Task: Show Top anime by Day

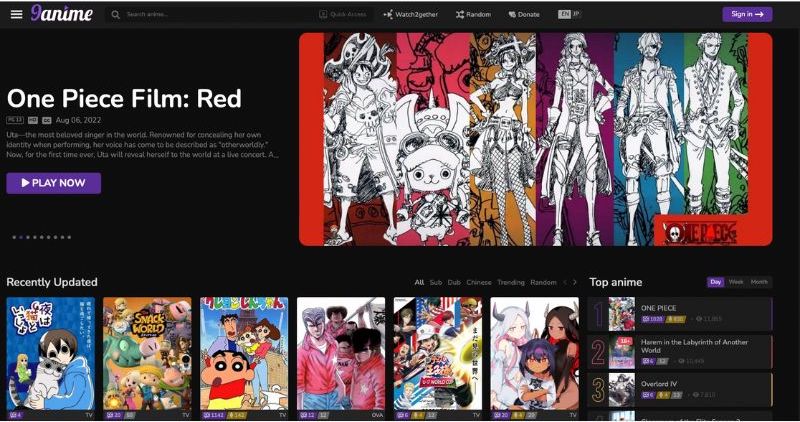Action: click(715, 282)
